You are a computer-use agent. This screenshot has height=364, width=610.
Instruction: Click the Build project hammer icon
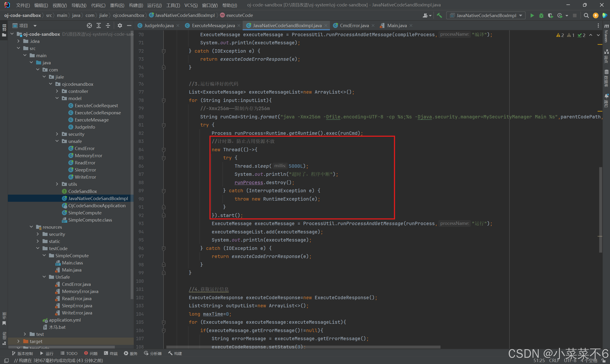(439, 15)
